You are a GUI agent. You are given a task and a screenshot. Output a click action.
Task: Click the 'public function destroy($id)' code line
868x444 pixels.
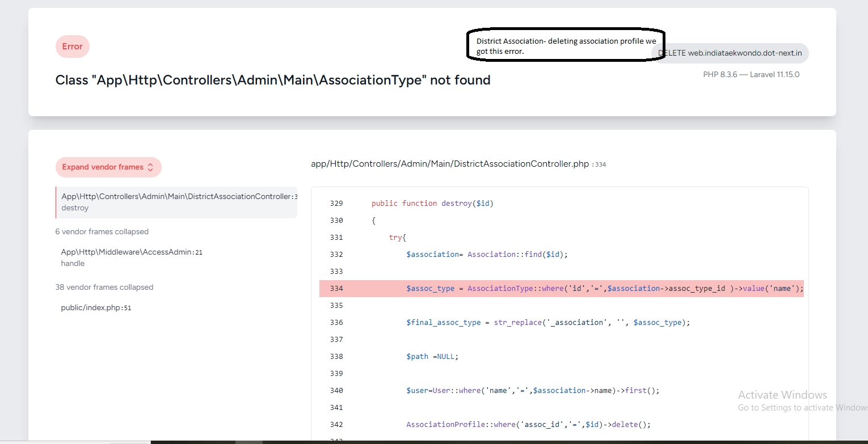pos(432,203)
